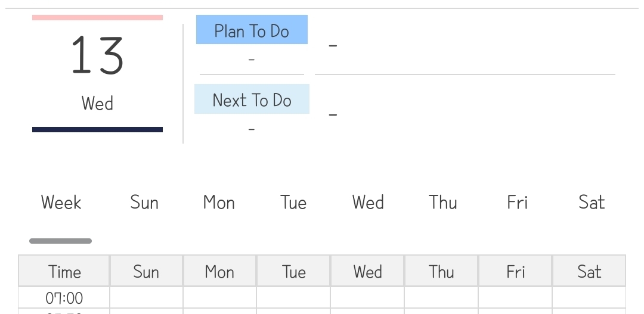Click the Thu column header in table
Screen dimensions: 644x314
[x=441, y=272]
